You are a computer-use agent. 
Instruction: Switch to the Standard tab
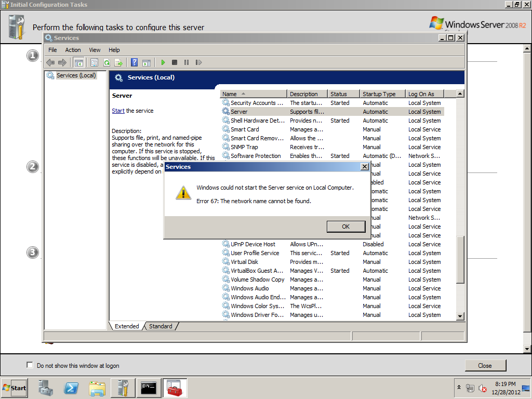coord(161,326)
